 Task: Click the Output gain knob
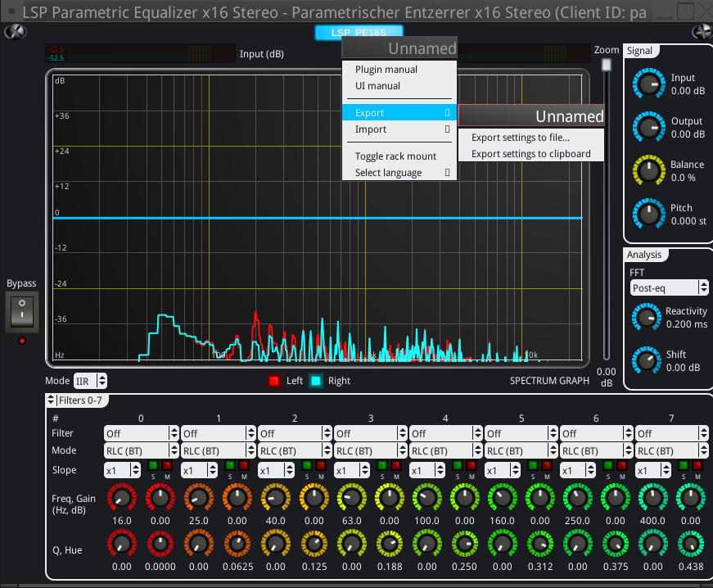(x=648, y=127)
